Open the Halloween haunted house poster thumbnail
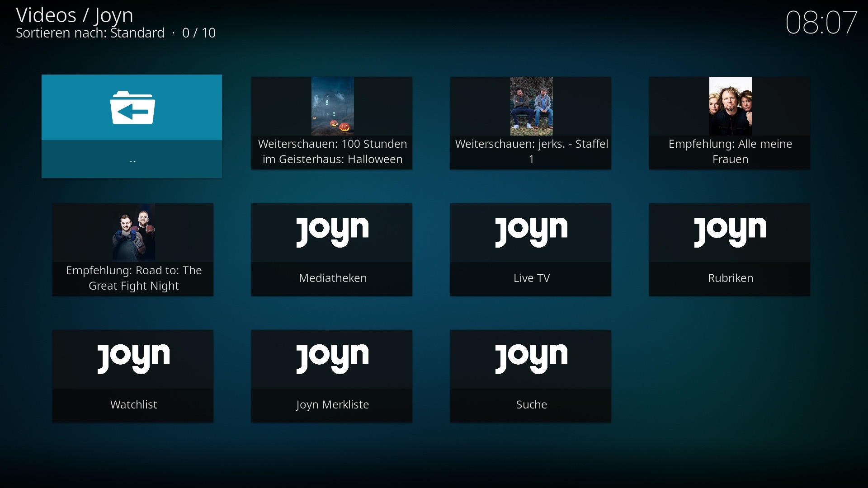This screenshot has width=868, height=488. pos(333,106)
